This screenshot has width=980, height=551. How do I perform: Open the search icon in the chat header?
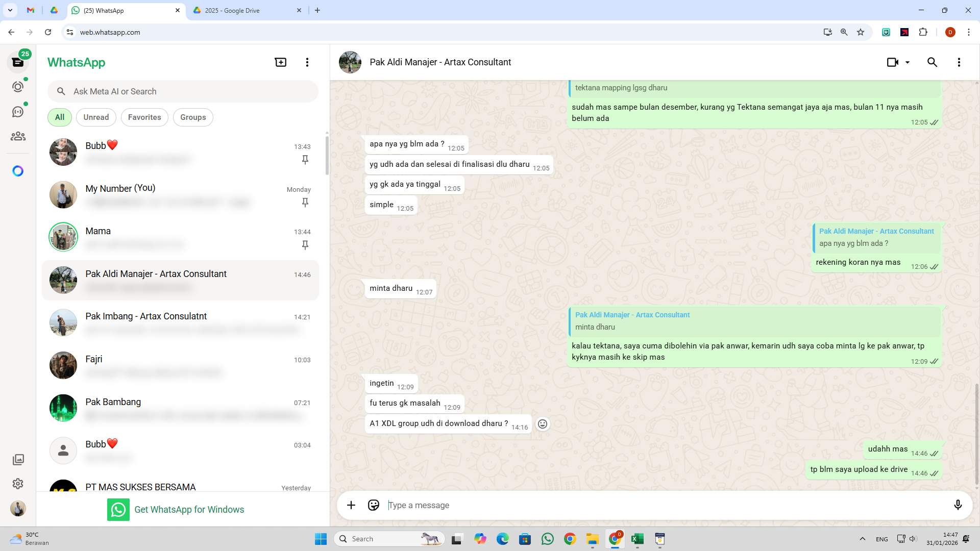[x=932, y=62]
